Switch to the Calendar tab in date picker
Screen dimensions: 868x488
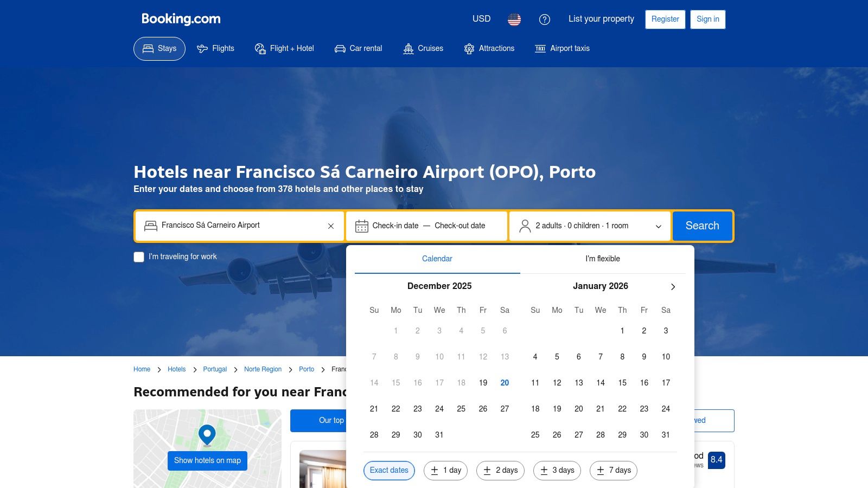point(437,259)
